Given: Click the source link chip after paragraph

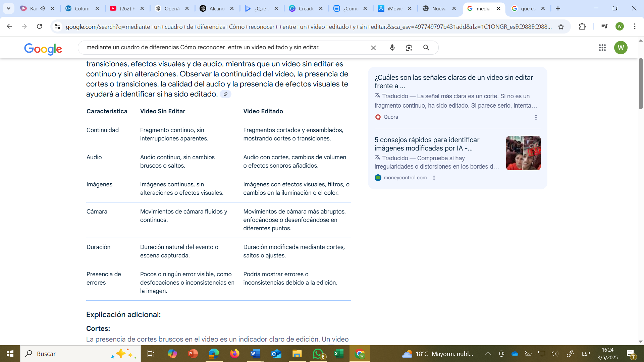Looking at the screenshot, I should pos(225,94).
